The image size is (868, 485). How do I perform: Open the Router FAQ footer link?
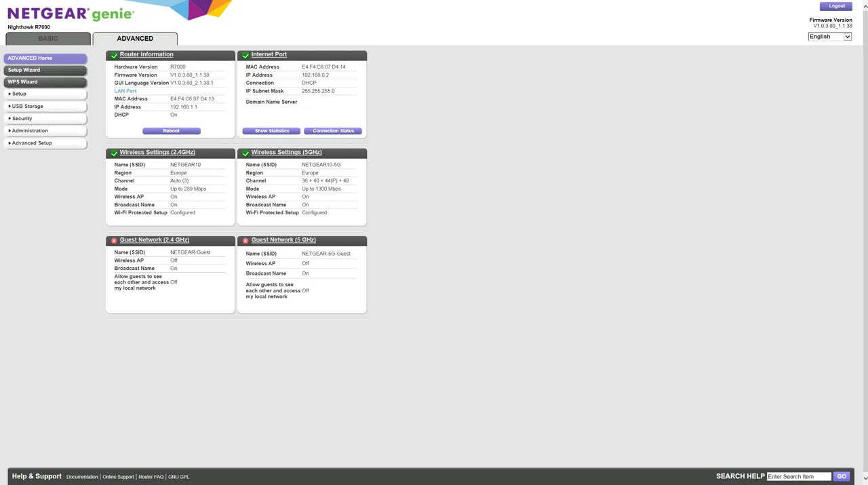pos(151,477)
